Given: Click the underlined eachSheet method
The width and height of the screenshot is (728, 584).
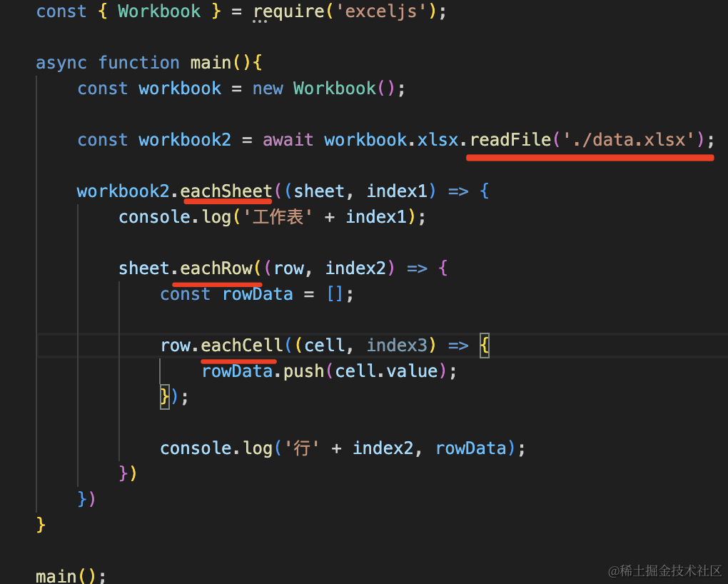Looking at the screenshot, I should [226, 191].
